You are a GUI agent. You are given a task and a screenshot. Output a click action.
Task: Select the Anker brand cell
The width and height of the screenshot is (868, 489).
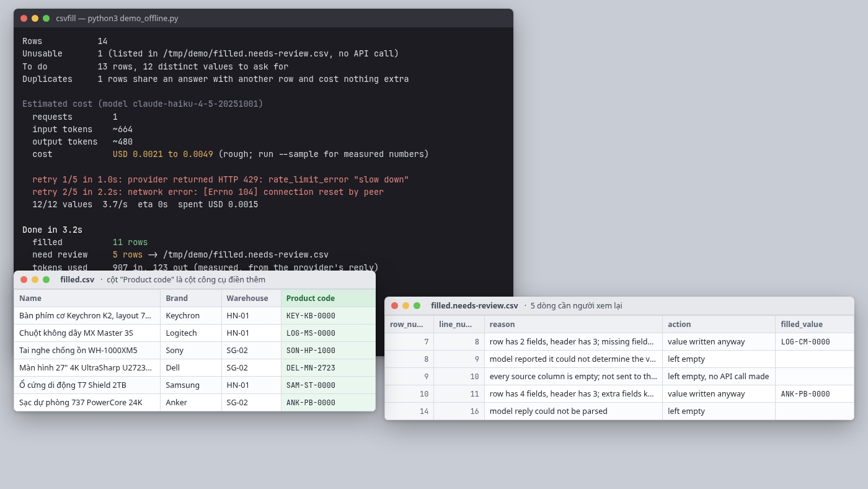coord(191,403)
